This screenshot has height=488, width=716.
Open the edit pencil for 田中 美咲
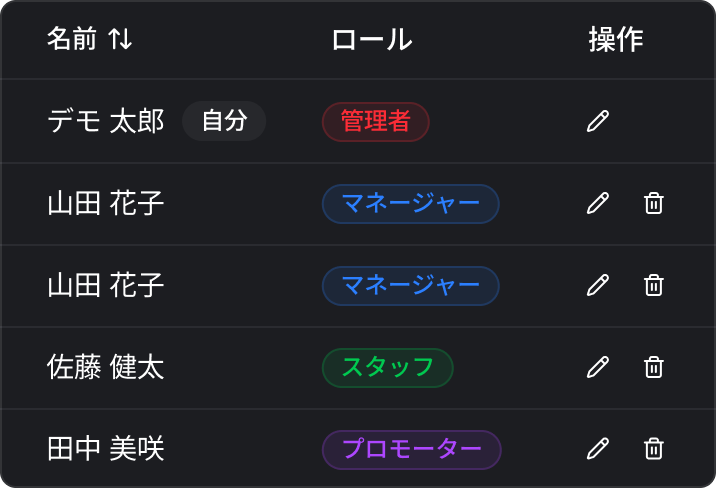tap(598, 449)
